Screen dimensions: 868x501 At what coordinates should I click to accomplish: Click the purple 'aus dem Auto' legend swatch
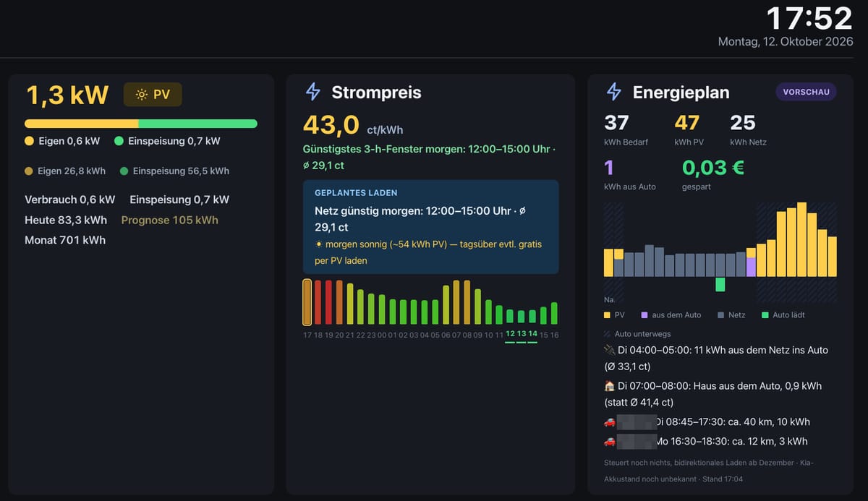point(644,315)
